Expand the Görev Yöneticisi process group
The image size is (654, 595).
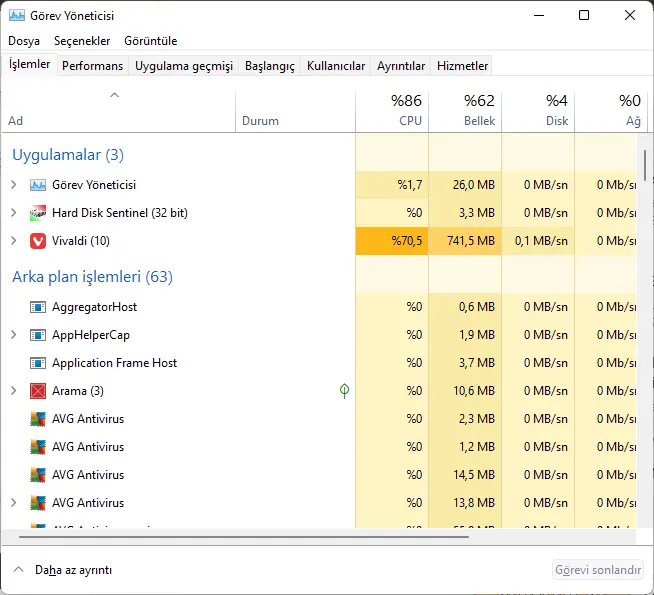point(14,185)
